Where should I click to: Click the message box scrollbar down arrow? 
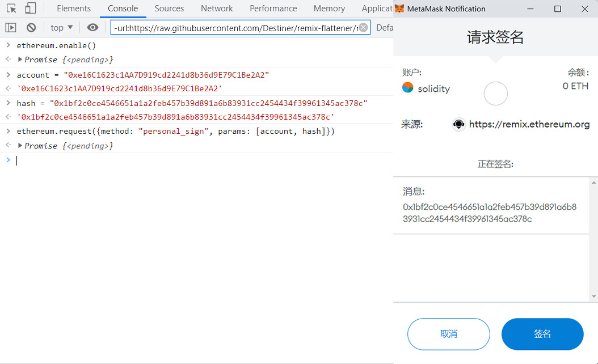[594, 296]
